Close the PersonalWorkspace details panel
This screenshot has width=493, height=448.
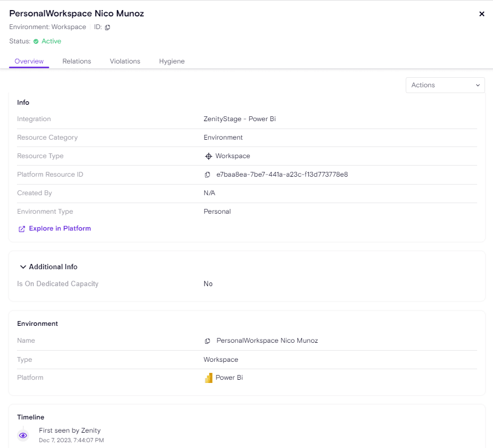pos(482,14)
